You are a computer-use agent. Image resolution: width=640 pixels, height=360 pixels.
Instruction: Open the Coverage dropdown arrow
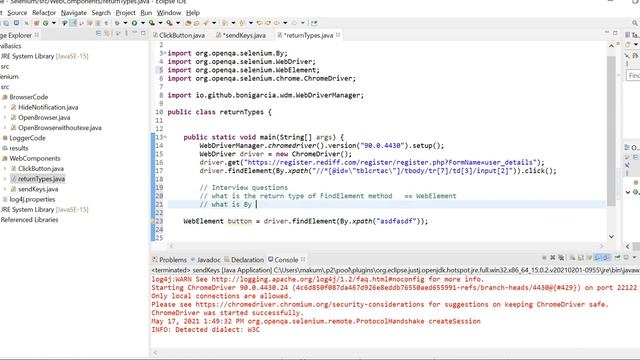160,23
